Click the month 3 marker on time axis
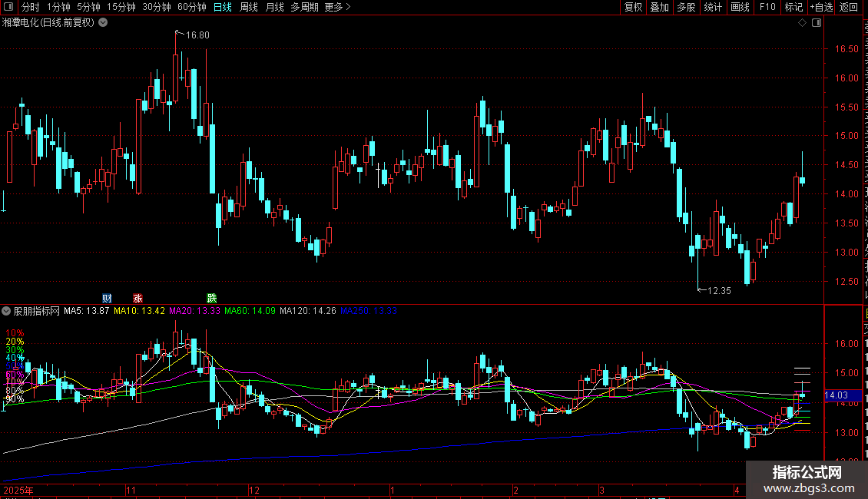The image size is (868, 499). tap(601, 490)
